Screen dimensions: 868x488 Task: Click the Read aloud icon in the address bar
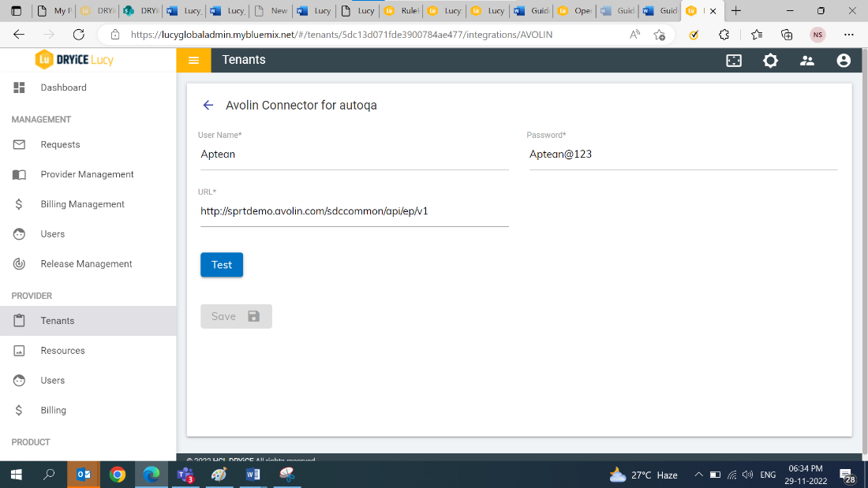[x=635, y=35]
